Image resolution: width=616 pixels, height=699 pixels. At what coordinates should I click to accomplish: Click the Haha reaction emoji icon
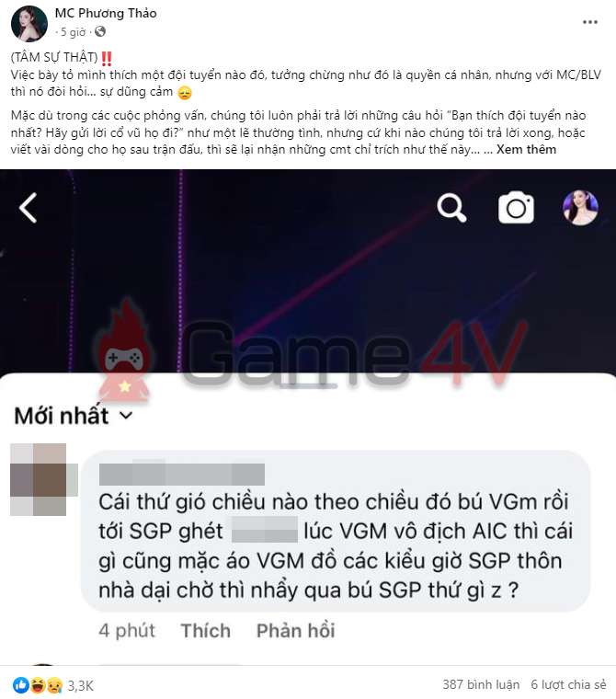38,684
